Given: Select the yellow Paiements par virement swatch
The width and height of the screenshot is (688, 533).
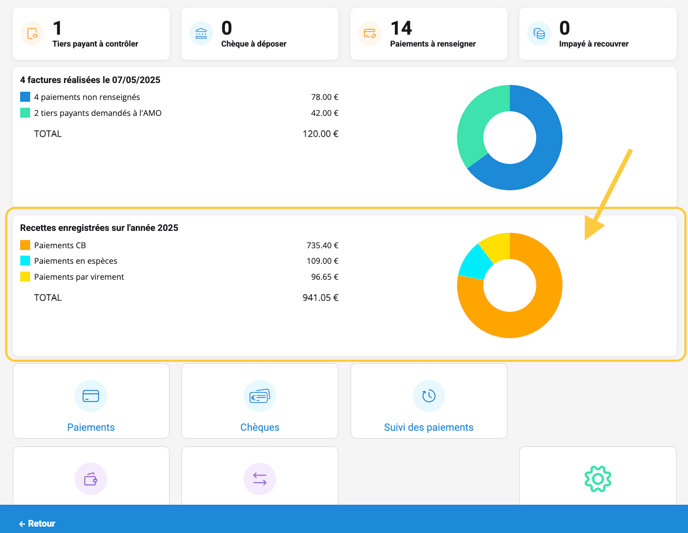Looking at the screenshot, I should click(x=25, y=277).
